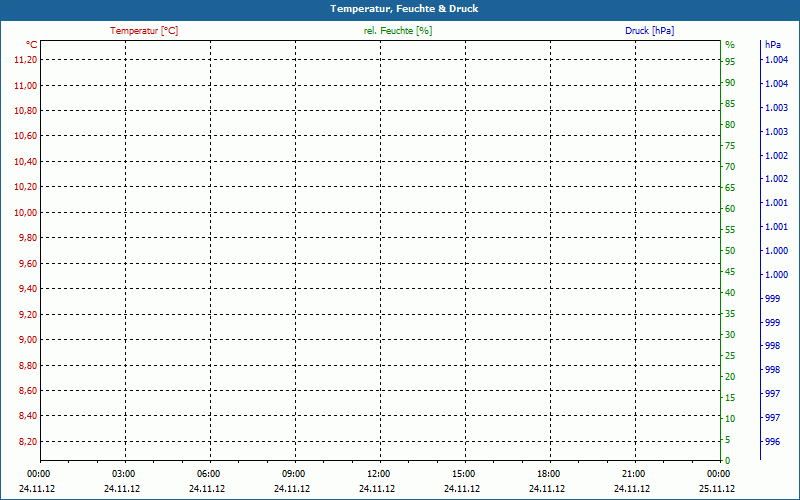The image size is (800, 500).
Task: Click the 8,60 temperature axis value
Action: 28,390
